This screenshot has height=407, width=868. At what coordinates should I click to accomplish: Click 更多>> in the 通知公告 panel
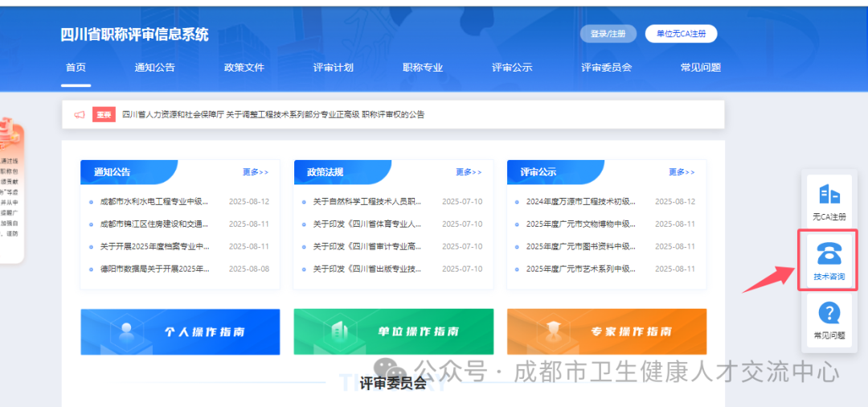pos(256,172)
